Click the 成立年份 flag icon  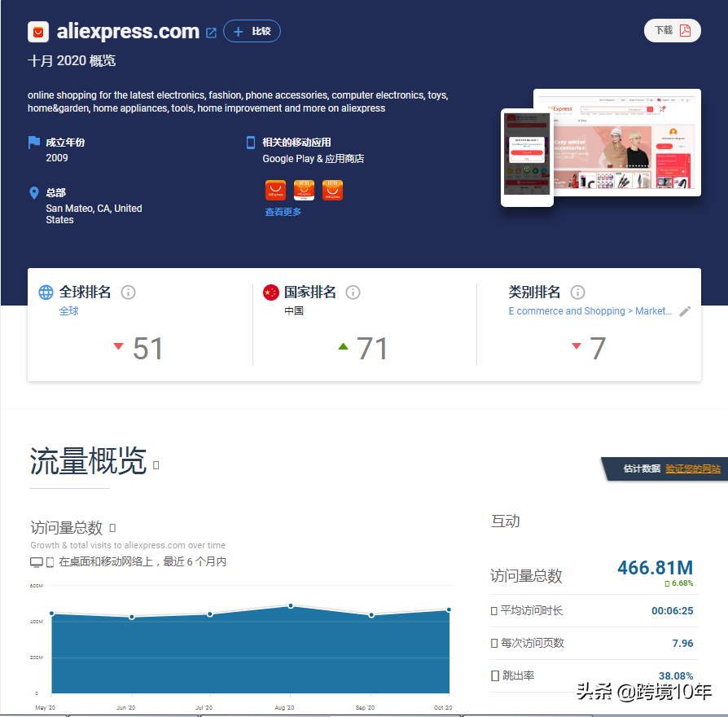click(34, 143)
